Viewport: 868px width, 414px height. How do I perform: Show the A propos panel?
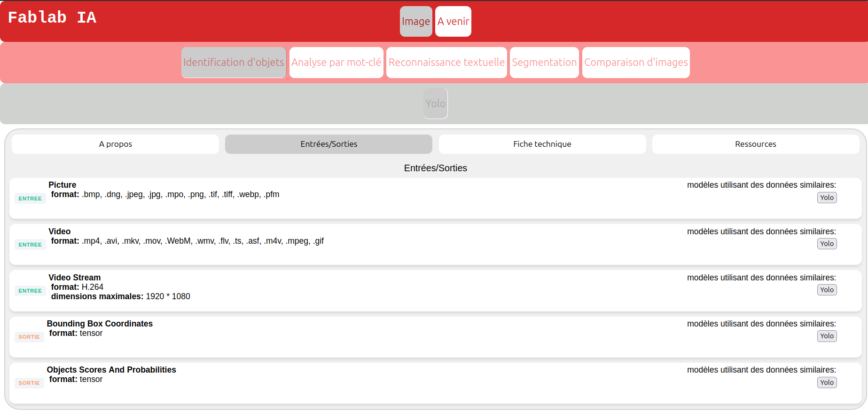click(115, 144)
